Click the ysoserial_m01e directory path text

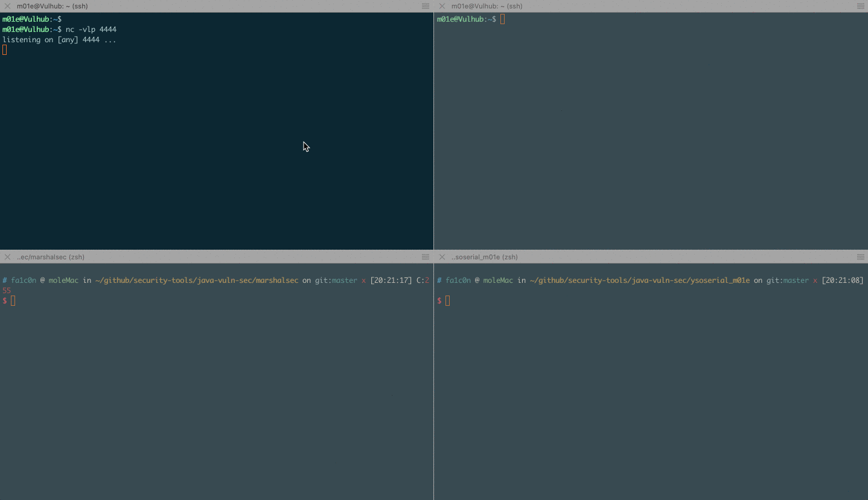click(x=640, y=280)
